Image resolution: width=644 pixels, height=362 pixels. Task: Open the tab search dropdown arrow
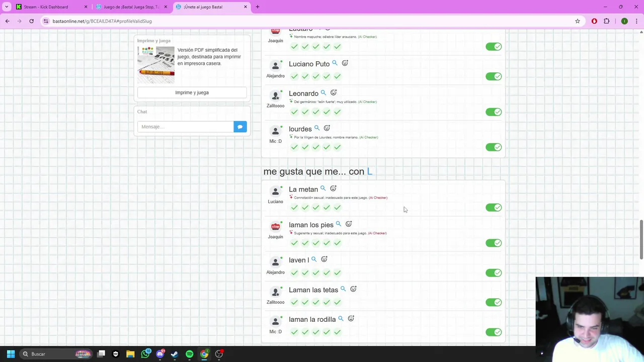[x=7, y=7]
